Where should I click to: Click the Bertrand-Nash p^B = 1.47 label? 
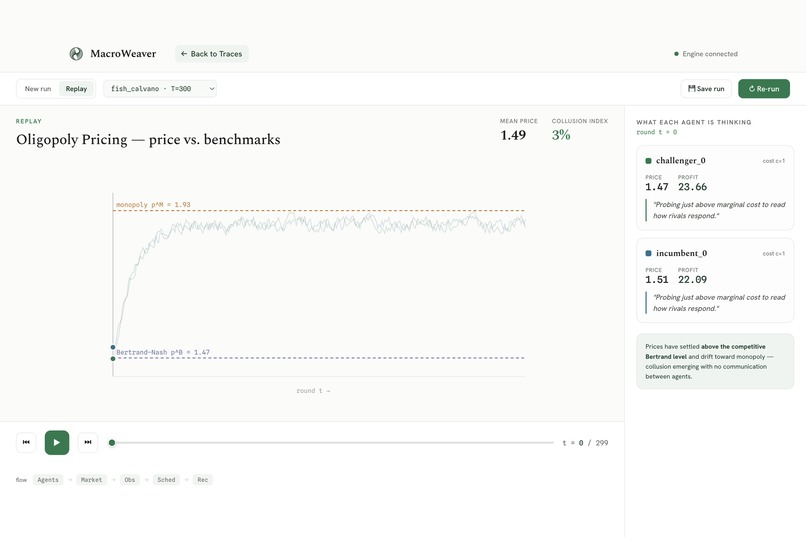coord(163,352)
